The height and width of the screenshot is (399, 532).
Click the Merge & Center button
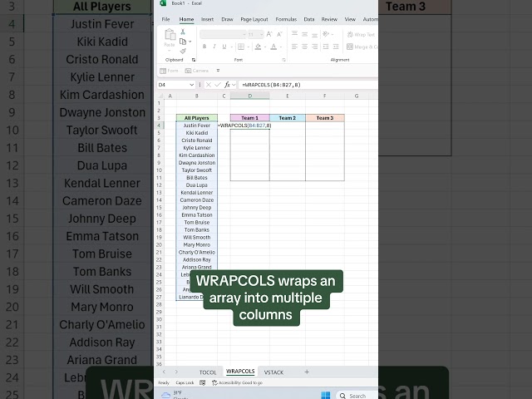[x=362, y=47]
